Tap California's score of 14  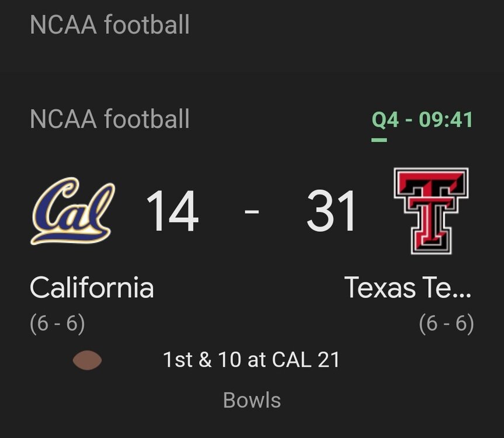point(172,211)
